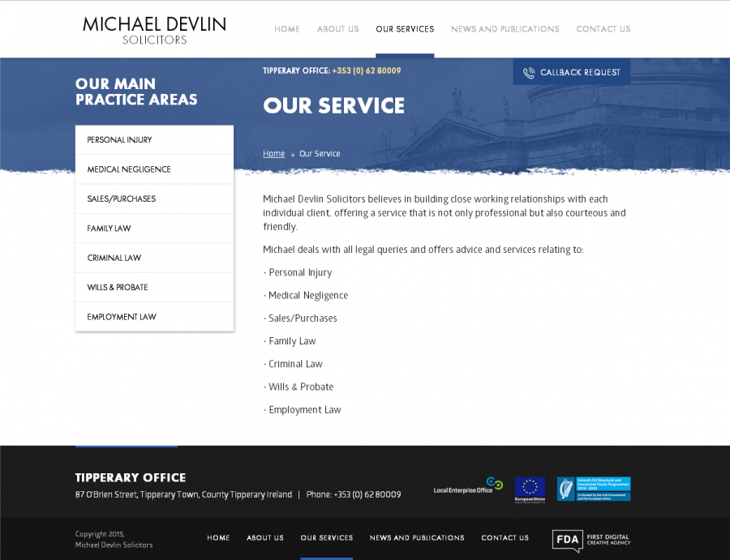Click the footer phone number +353 (0) 62 80009
This screenshot has height=560, width=730.
tap(367, 494)
